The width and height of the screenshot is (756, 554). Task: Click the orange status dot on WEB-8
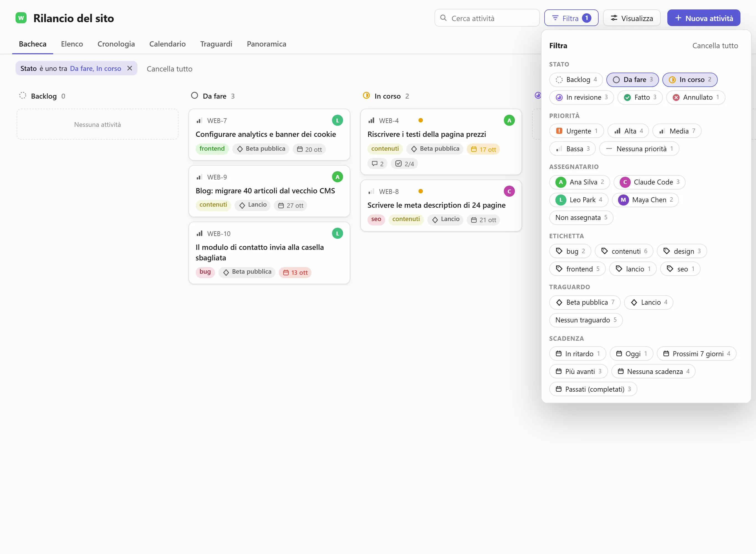421,191
